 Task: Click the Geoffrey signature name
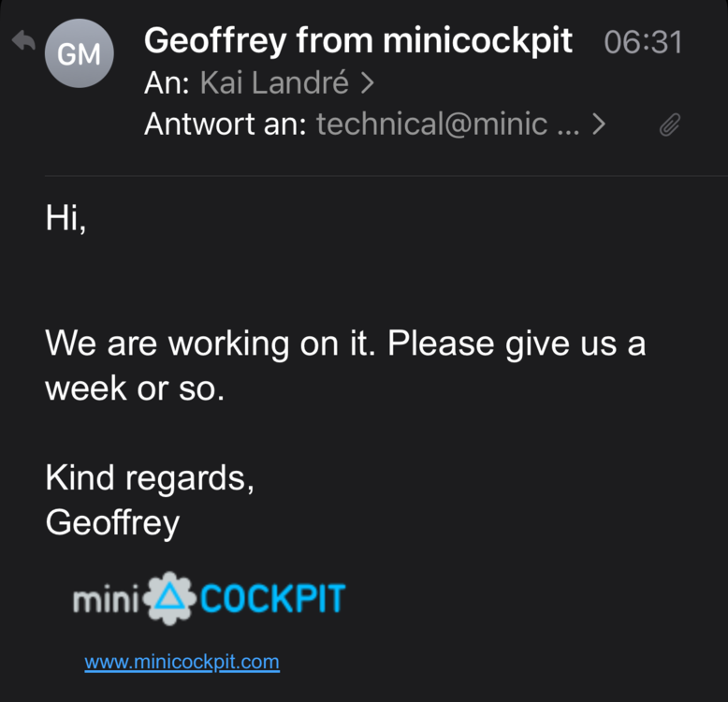click(x=111, y=522)
